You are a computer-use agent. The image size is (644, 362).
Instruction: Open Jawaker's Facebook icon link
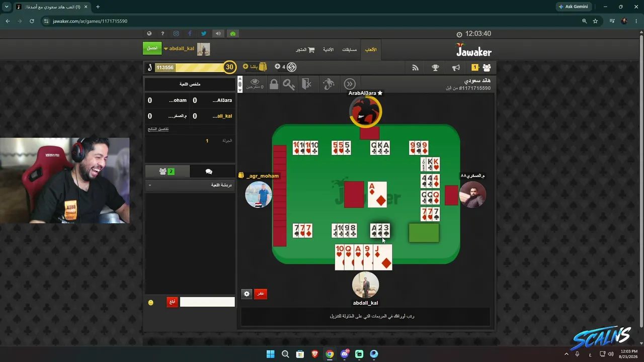(x=190, y=34)
